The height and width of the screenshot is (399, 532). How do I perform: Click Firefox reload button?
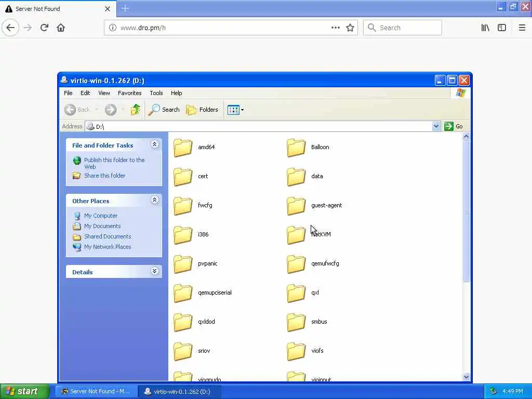(44, 28)
